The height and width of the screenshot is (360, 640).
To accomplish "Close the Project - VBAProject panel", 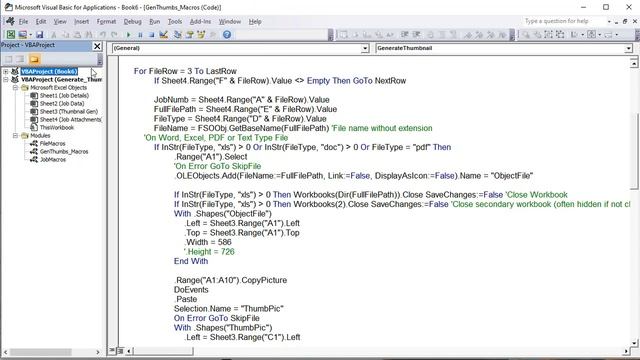I will (97, 46).
